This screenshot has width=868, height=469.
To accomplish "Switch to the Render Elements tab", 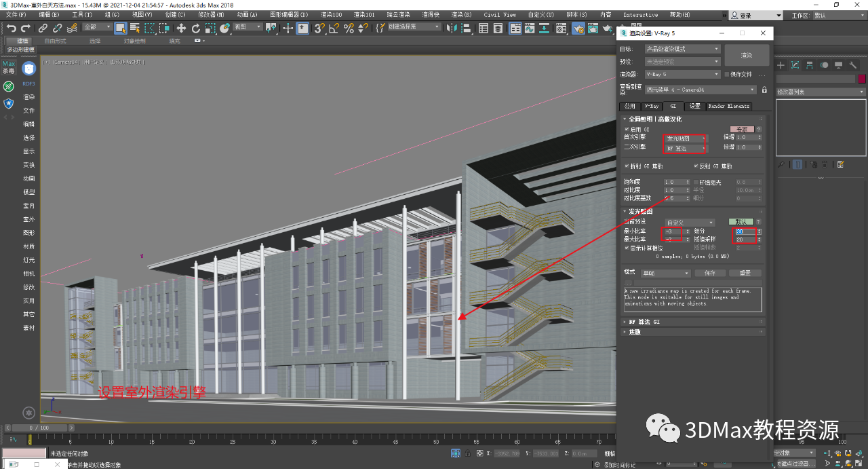I will tap(729, 106).
